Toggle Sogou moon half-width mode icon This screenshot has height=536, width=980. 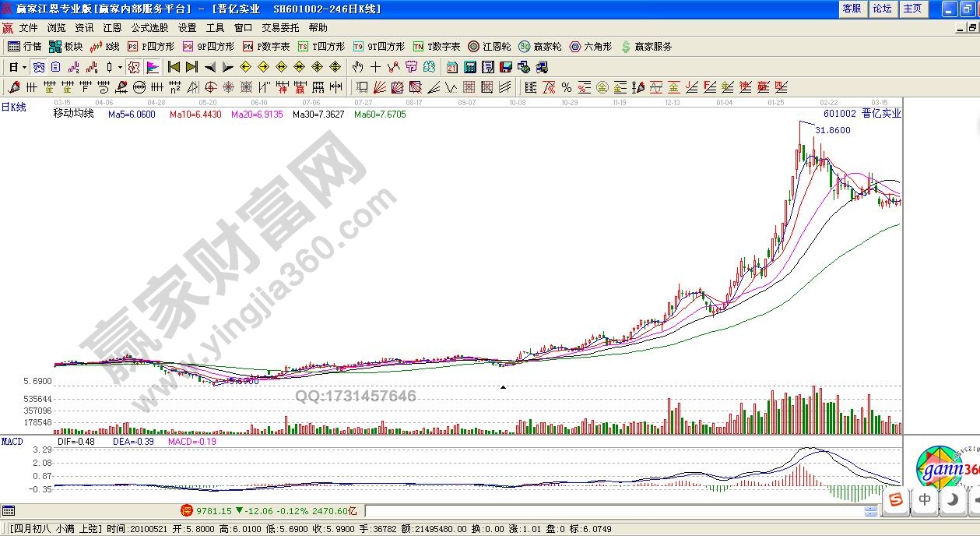pyautogui.click(x=952, y=499)
